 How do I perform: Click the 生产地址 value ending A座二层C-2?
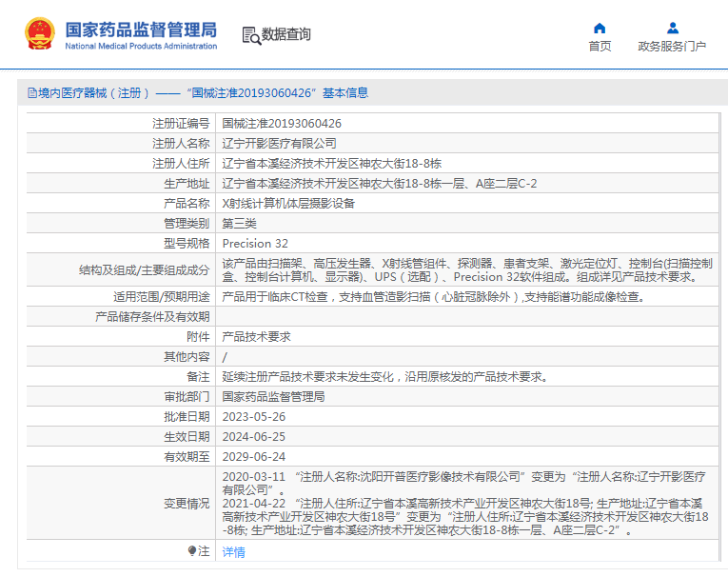coord(380,184)
